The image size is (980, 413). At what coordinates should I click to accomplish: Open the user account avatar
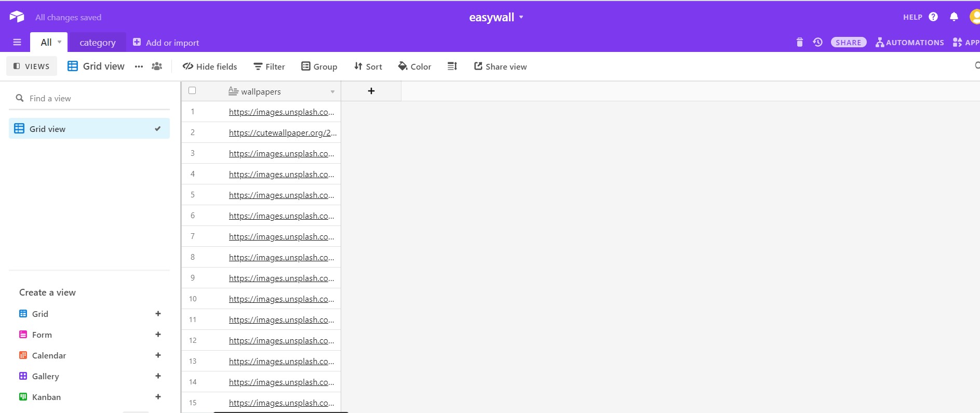[x=975, y=17]
